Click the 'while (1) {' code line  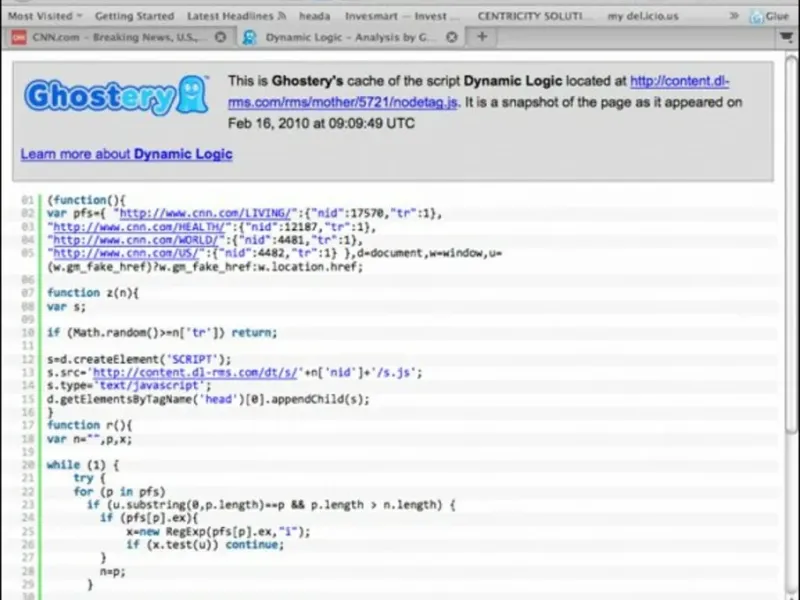83,465
